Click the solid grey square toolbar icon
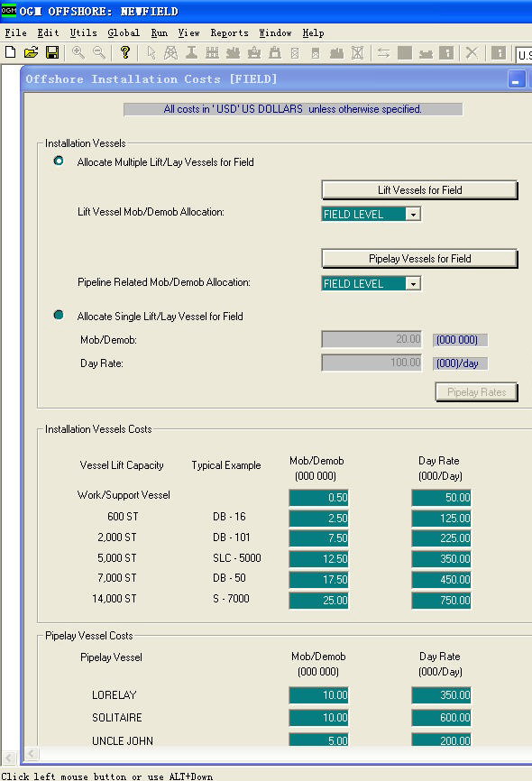 point(405,52)
